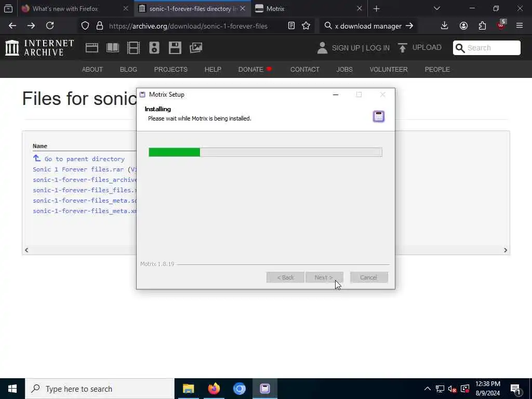This screenshot has width=532, height=399.
Task: Open the PEOPLE menu item
Action: click(x=437, y=70)
